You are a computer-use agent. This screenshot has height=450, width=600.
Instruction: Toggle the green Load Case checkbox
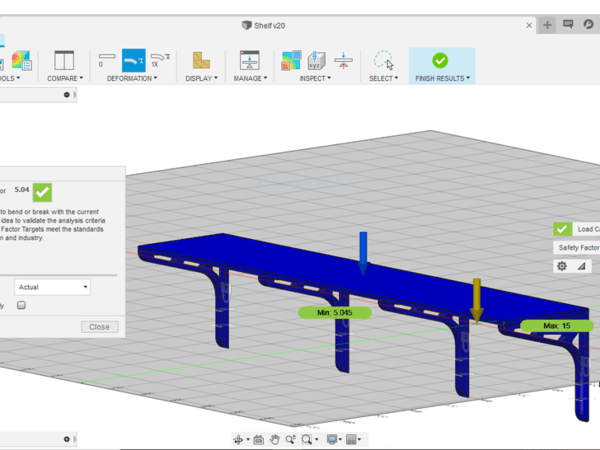coord(563,229)
